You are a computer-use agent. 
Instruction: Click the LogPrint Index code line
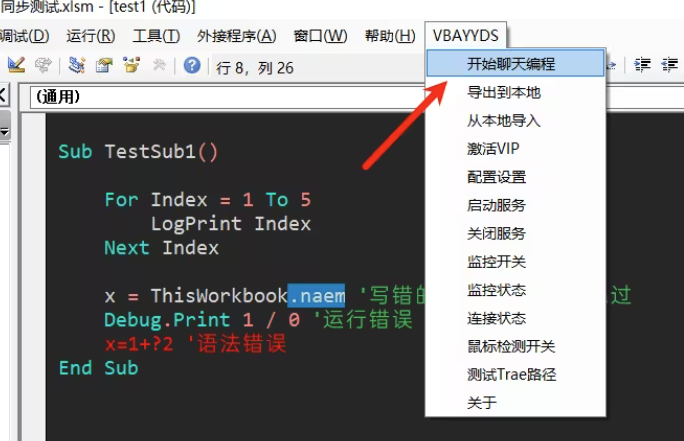tap(231, 224)
